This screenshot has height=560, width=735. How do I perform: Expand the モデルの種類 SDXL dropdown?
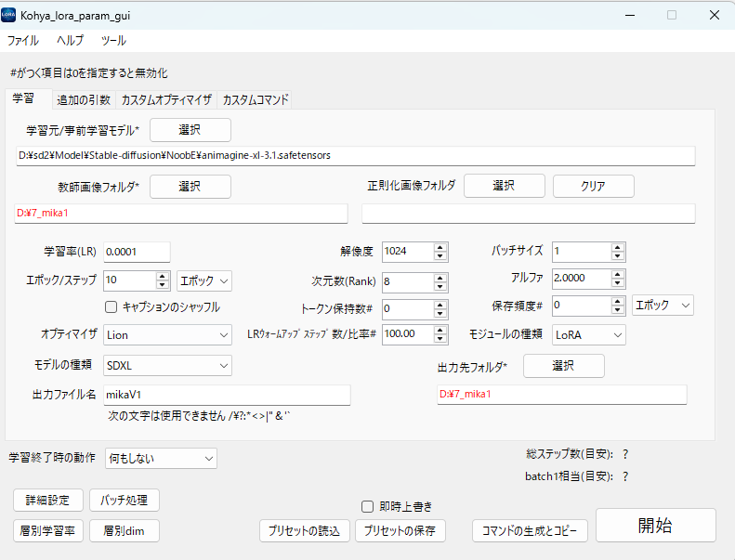click(167, 366)
